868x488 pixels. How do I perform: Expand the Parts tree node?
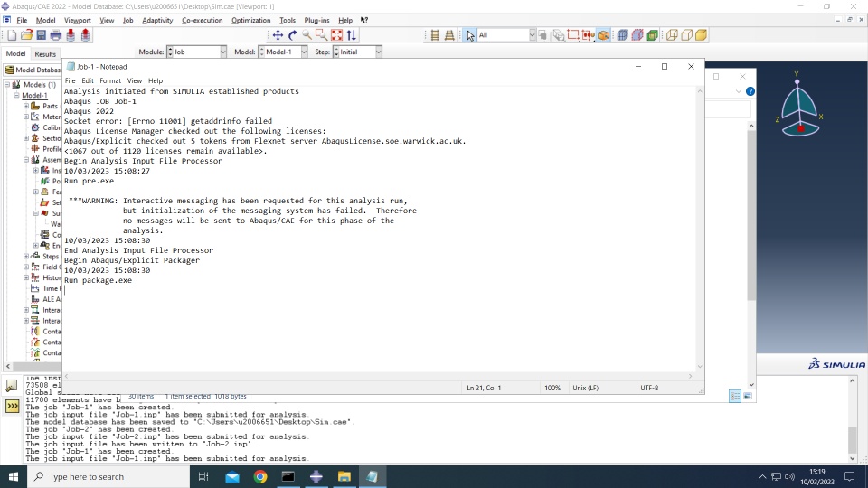26,106
